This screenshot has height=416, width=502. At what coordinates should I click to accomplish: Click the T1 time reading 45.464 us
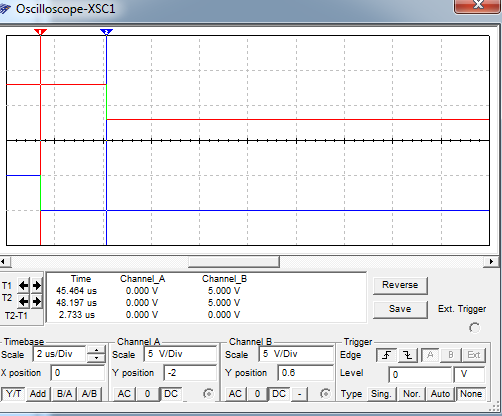click(76, 291)
